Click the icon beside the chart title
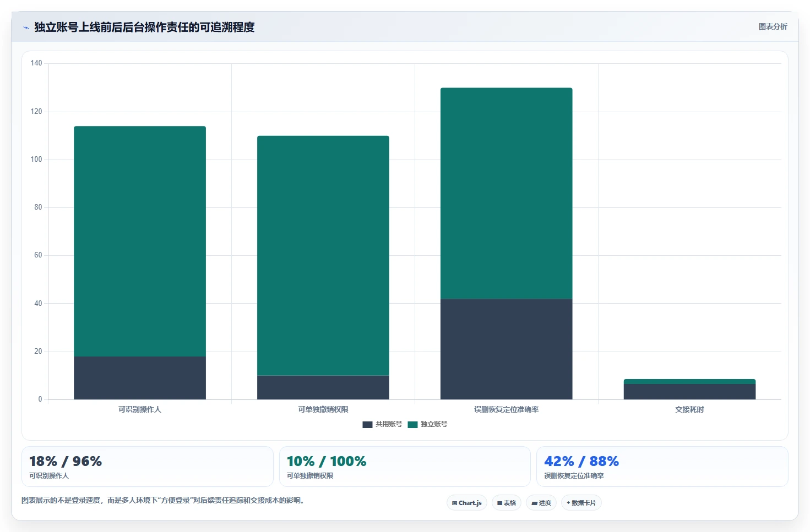The height and width of the screenshot is (532, 810). (x=26, y=28)
